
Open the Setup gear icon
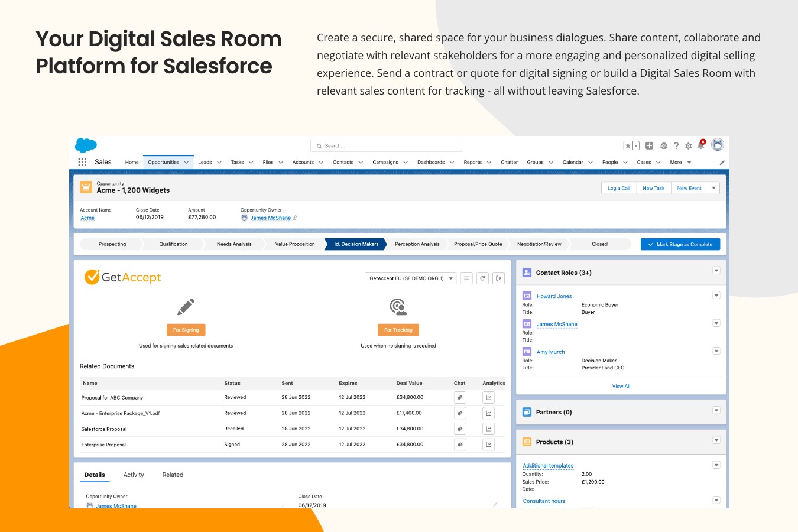(x=688, y=145)
